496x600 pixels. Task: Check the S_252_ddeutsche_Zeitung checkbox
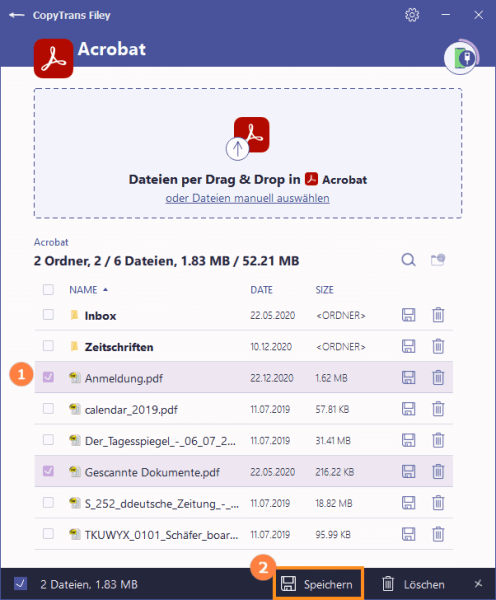(x=48, y=502)
